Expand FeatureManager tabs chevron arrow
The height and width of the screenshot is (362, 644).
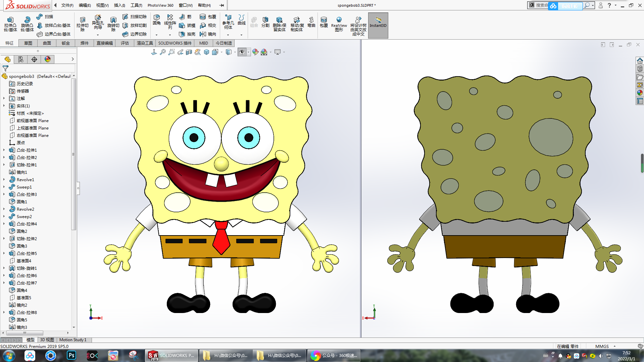click(x=72, y=59)
